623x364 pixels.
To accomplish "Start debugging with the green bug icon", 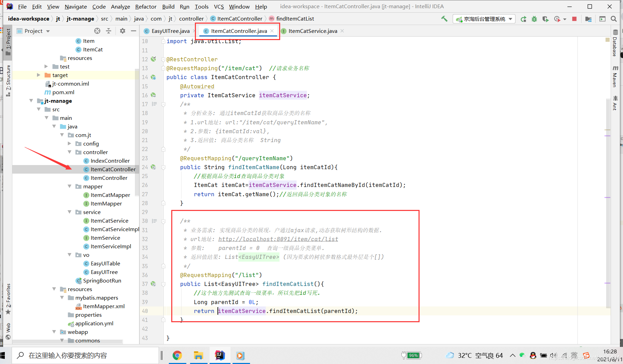I will tap(534, 19).
